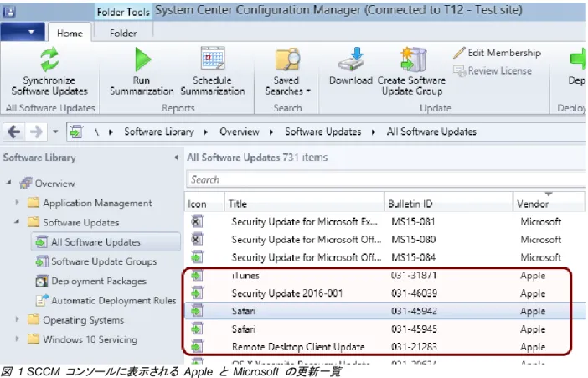Click Overview in the breadcrumb
This screenshot has height=378, width=588.
(240, 132)
